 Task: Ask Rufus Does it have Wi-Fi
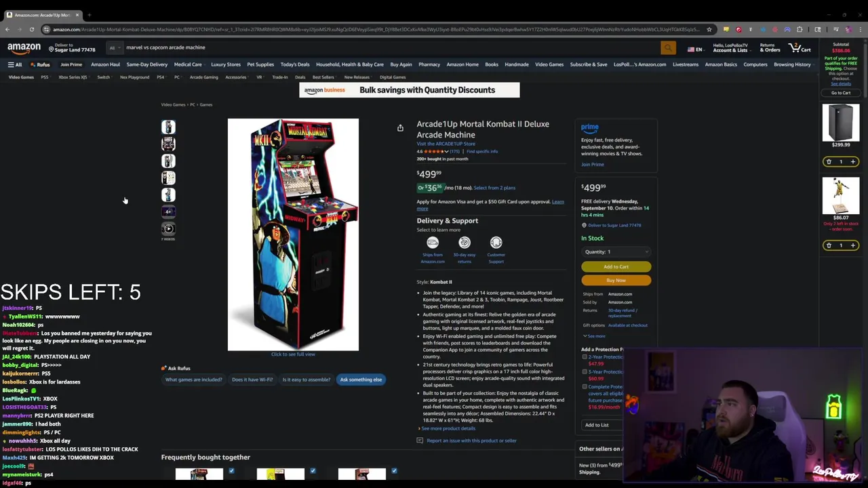252,380
